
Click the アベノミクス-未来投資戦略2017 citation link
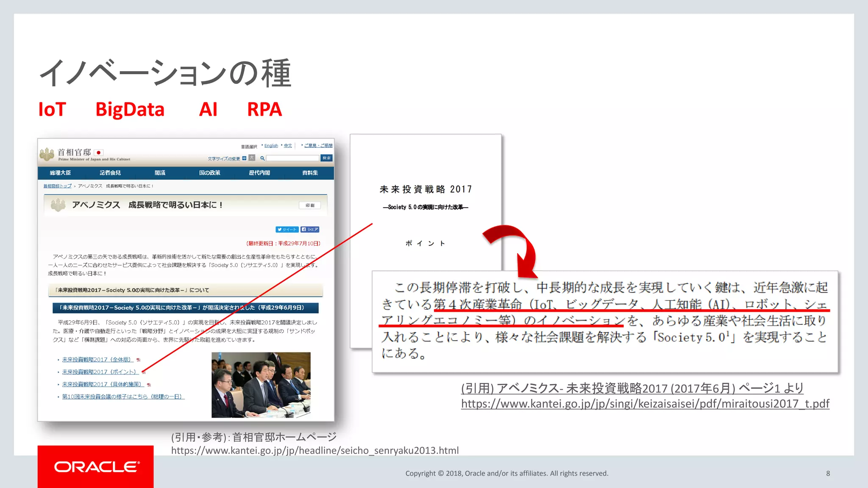click(632, 388)
